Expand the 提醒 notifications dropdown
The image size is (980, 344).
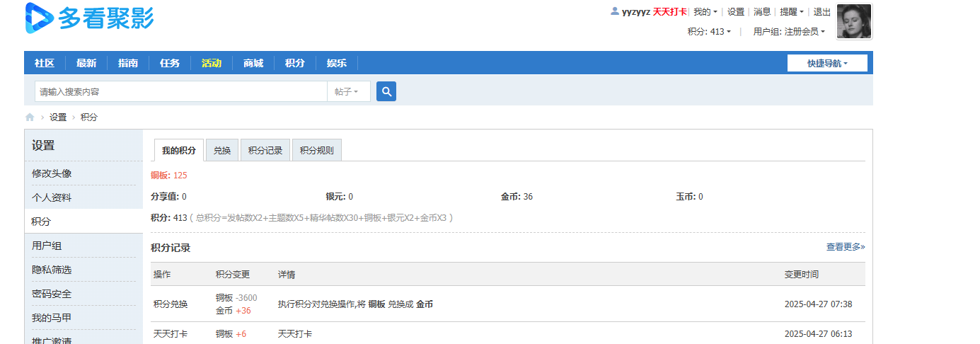tap(791, 12)
